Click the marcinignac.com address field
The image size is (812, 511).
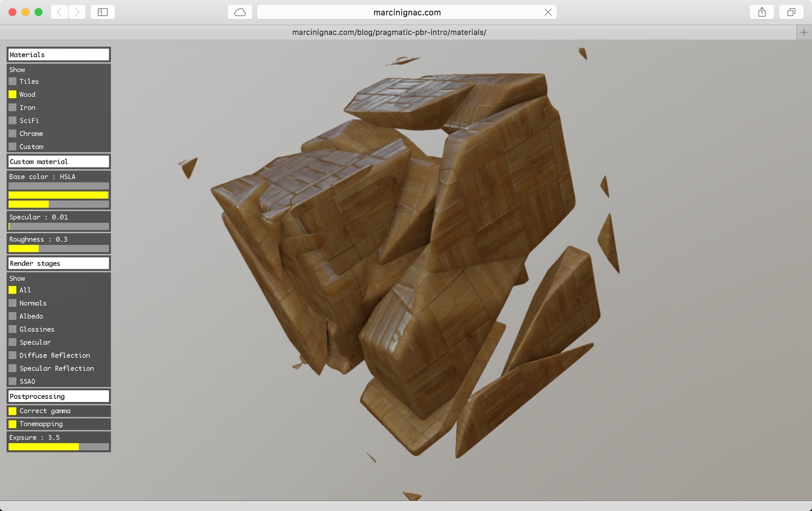407,12
